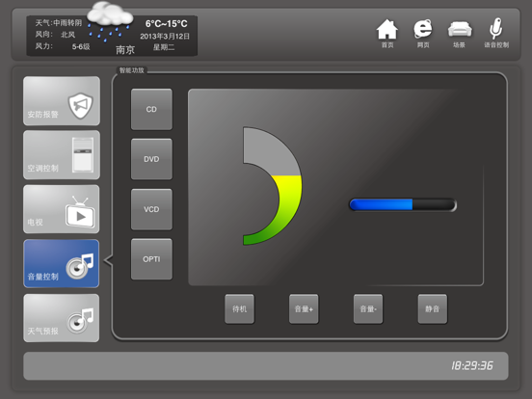Image resolution: width=532 pixels, height=399 pixels.
Task: Open the 空调控制 air conditioner tile
Action: coord(62,155)
